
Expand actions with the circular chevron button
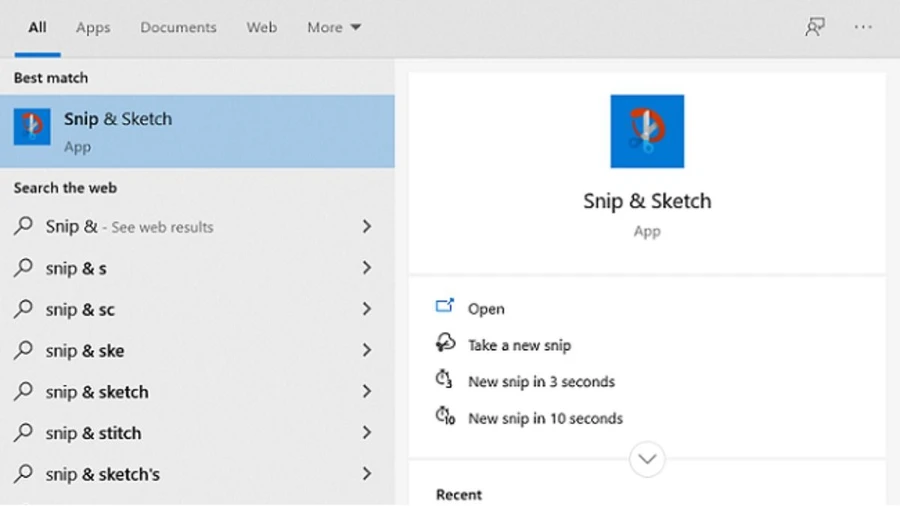click(647, 459)
